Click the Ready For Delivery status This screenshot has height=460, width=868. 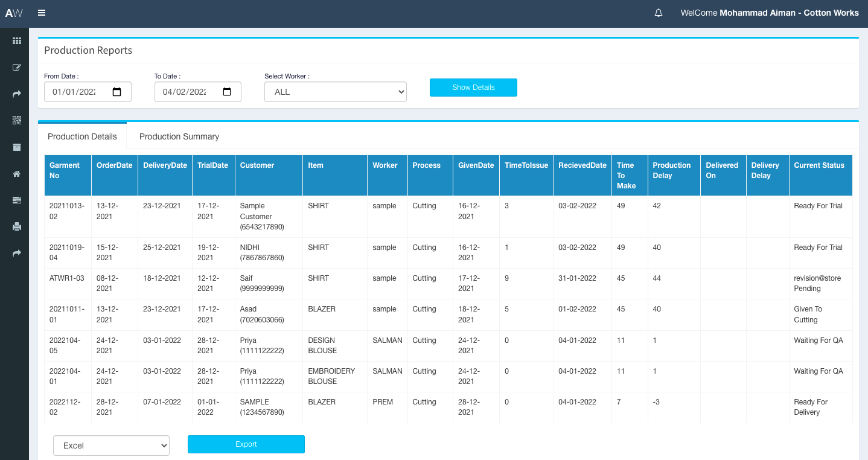click(811, 407)
